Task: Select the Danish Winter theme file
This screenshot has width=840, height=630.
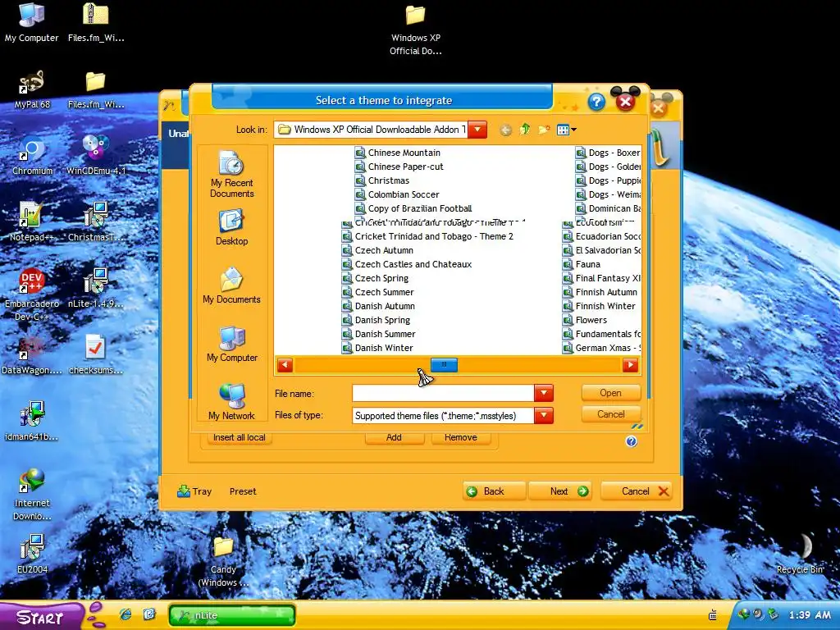Action: tap(377, 348)
